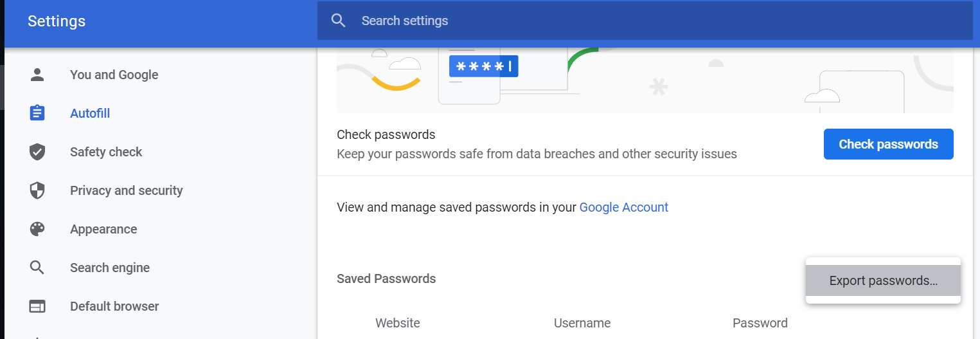Click the Search engine magnifier icon in the sidebar
Viewport: 980px width, 339px height.
pos(37,268)
